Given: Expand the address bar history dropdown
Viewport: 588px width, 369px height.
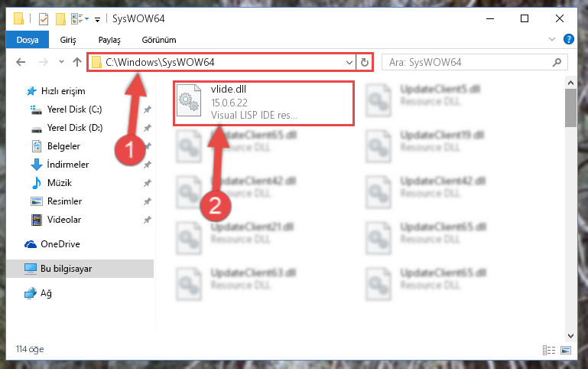Looking at the screenshot, I should (x=349, y=62).
